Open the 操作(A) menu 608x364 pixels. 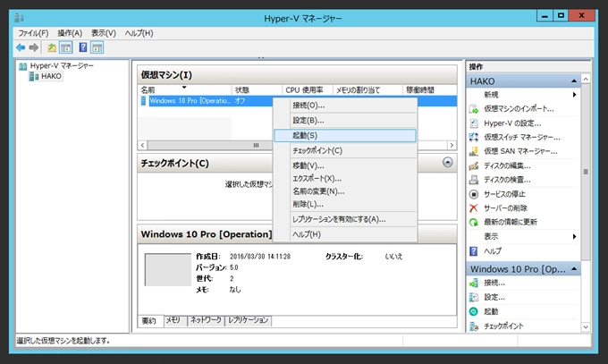(70, 33)
